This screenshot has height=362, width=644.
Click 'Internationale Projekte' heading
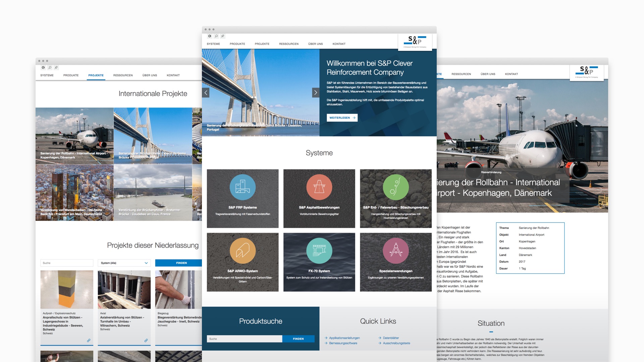pyautogui.click(x=153, y=94)
